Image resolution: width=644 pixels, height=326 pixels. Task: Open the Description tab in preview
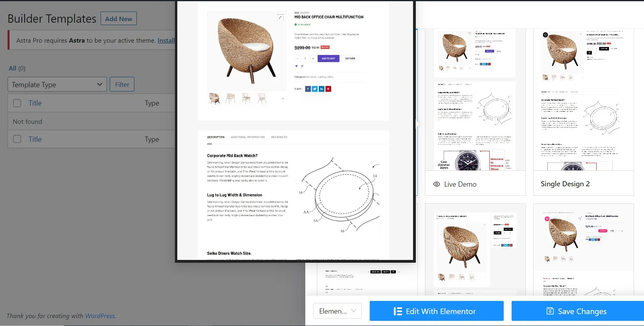pos(215,137)
